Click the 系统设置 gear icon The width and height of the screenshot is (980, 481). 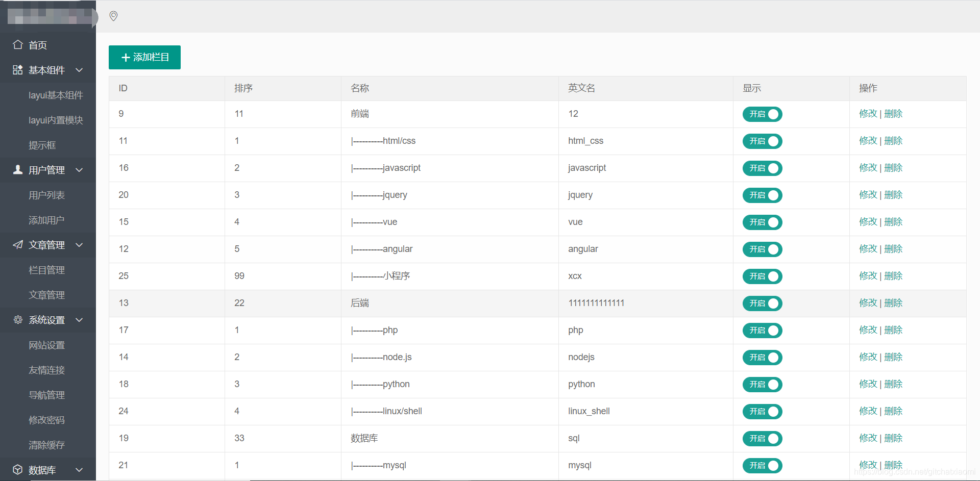click(18, 320)
